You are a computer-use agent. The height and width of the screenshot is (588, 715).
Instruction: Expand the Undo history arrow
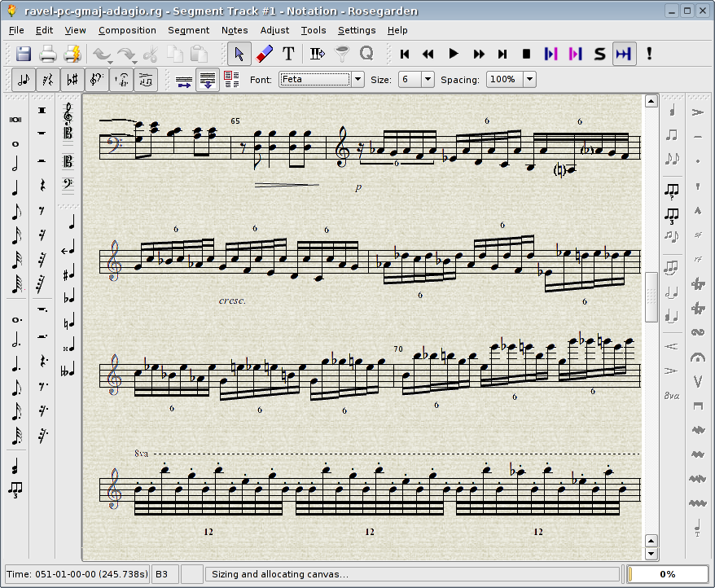coord(111,62)
